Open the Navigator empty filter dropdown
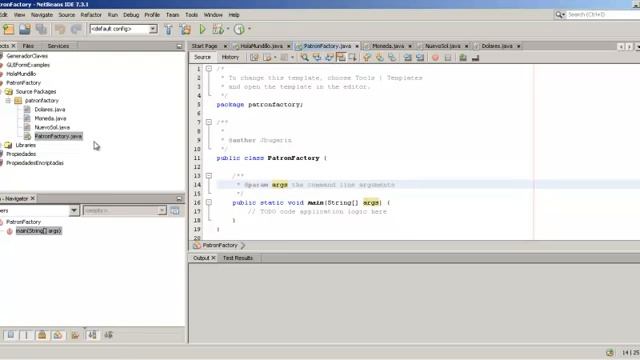Viewport: 640px width, 360px height. pos(162,211)
